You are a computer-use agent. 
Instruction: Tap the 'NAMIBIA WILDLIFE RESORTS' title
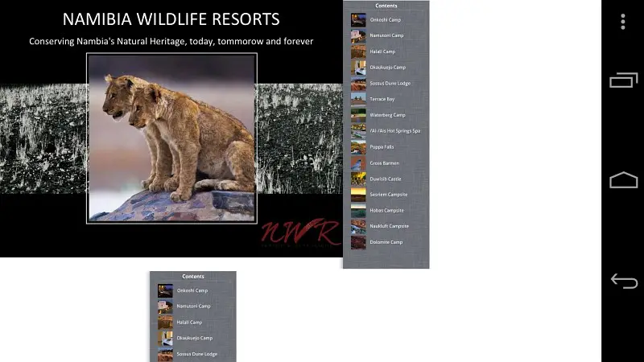pos(171,19)
